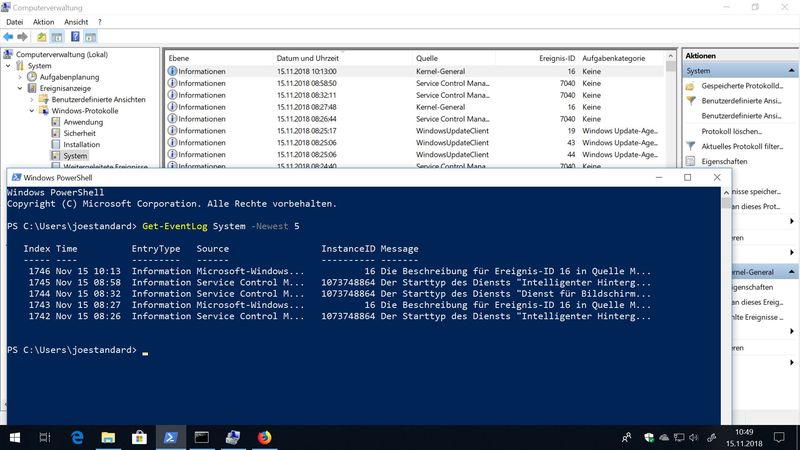800x450 pixels.
Task: Click the command prompt taskbar icon
Action: [202, 438]
